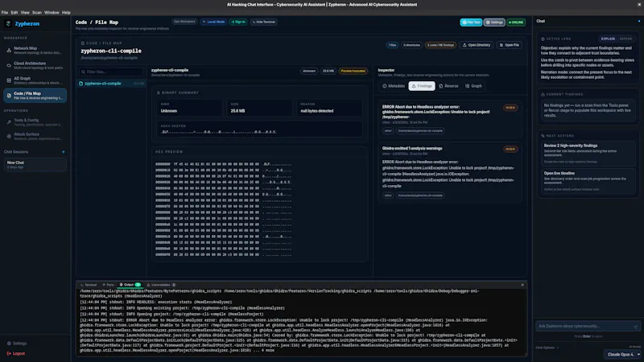Image resolution: width=644 pixels, height=362 pixels.
Task: Expand Chat Options in chat panel
Action: click(x=547, y=348)
